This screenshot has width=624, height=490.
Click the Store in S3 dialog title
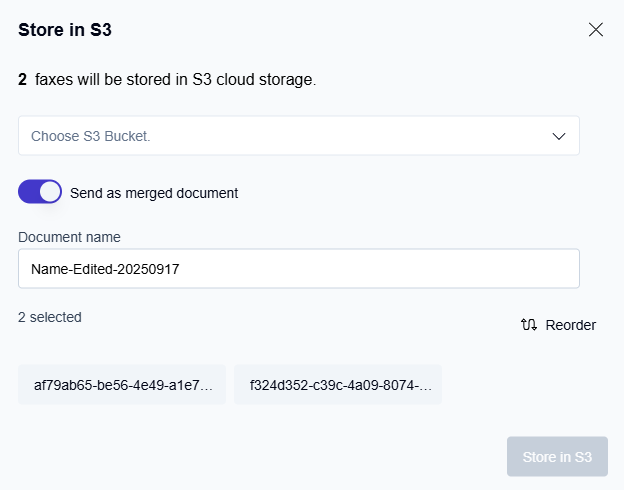point(65,30)
